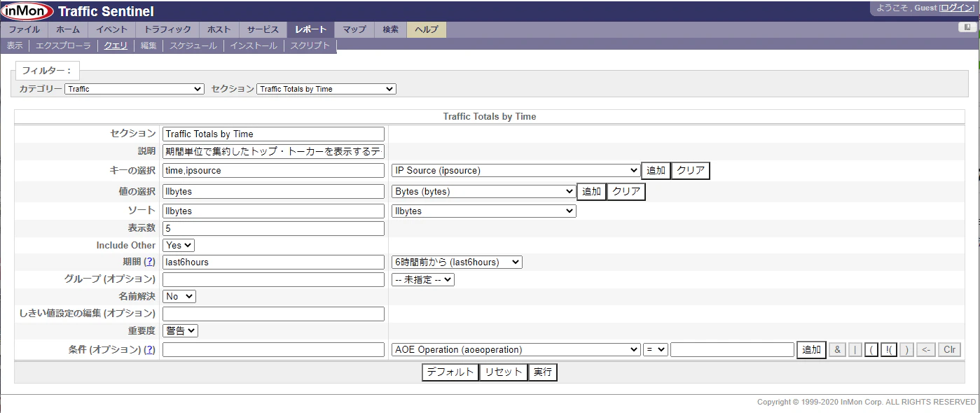Click 追加 button in 値の選択 row

pyautogui.click(x=592, y=191)
